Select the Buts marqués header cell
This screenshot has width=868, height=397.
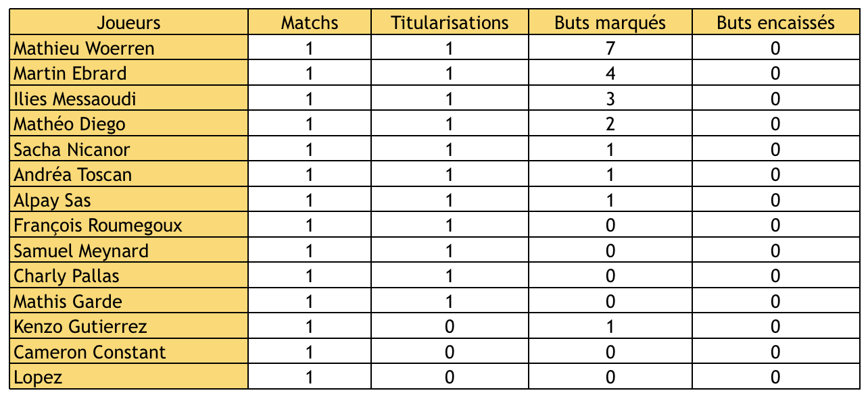610,23
